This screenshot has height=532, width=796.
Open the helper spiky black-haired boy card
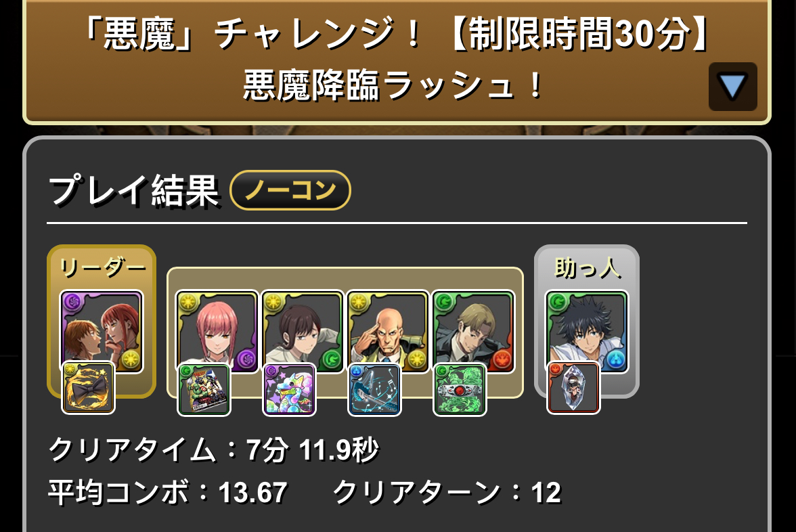tap(587, 331)
